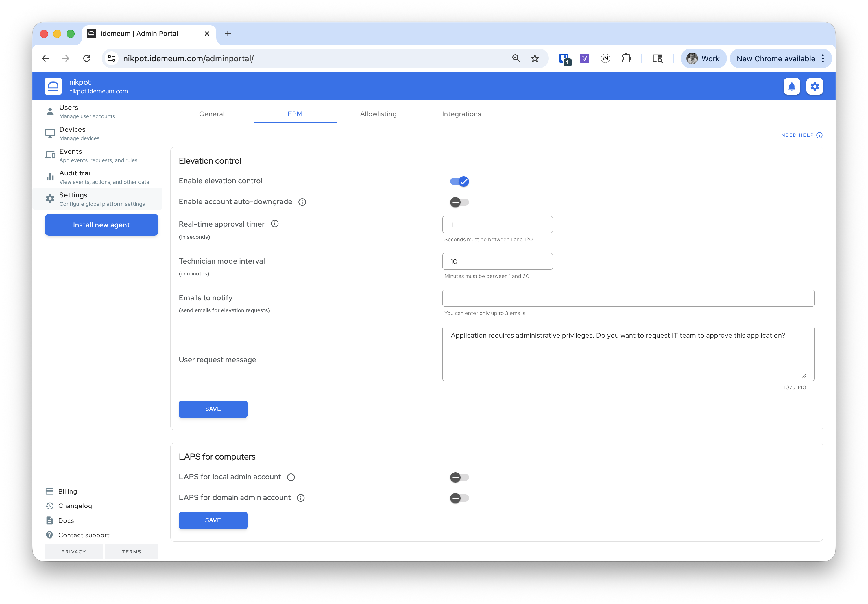Viewport: 868px width, 604px height.
Task: Click the gear icon in the blue header
Action: pyautogui.click(x=814, y=87)
